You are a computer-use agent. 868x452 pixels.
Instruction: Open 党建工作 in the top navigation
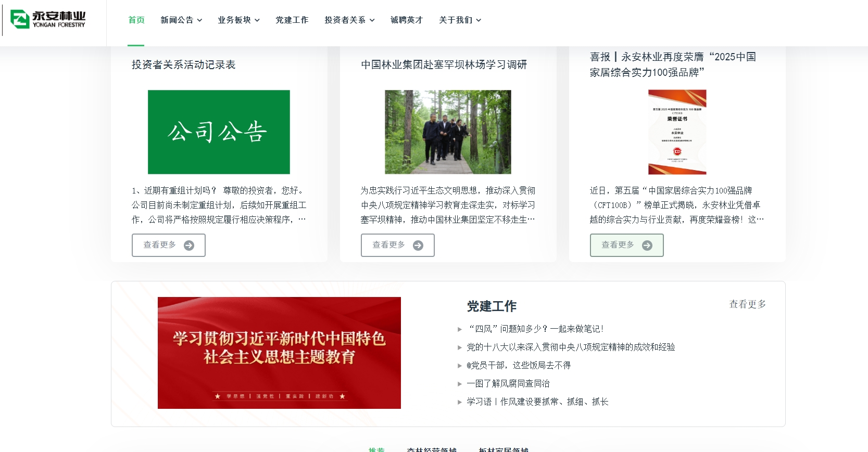292,20
